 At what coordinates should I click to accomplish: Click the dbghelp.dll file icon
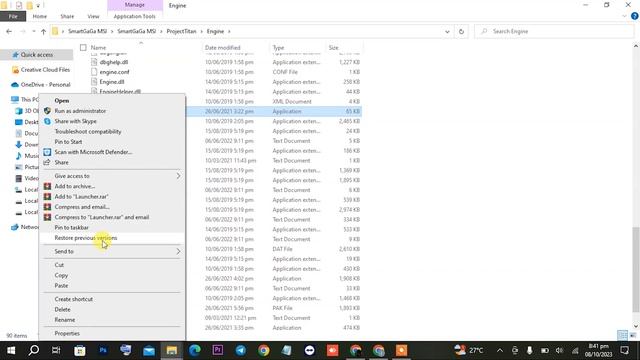click(x=94, y=62)
